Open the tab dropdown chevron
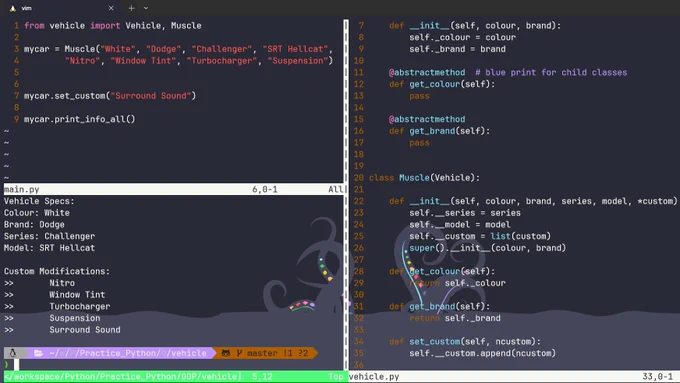This screenshot has height=383, width=680. [146, 8]
